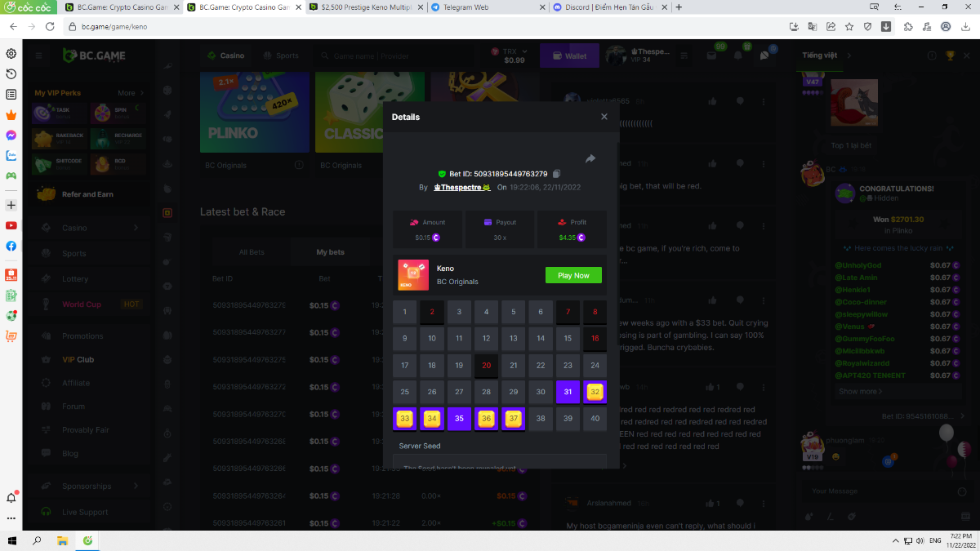This screenshot has height=551, width=980.
Task: Click the Keno game thumbnail
Action: point(413,275)
